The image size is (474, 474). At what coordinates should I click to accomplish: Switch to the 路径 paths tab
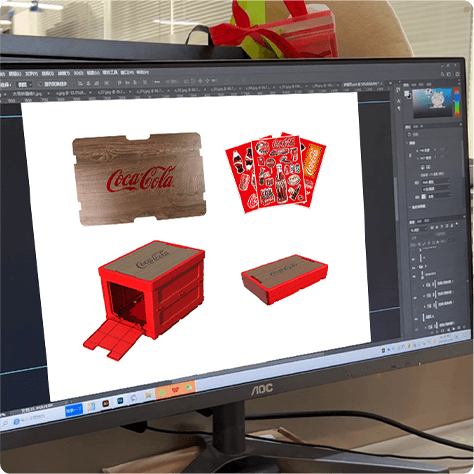[x=427, y=221]
